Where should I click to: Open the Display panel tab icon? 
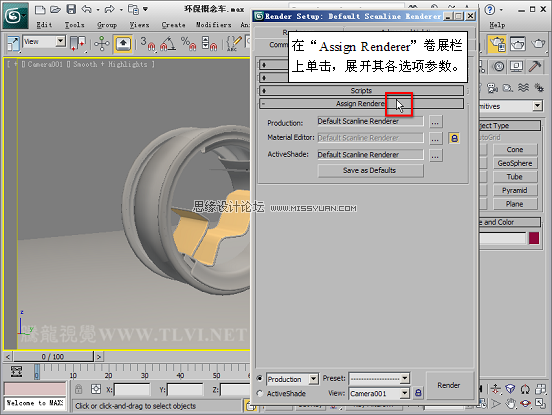(x=516, y=67)
